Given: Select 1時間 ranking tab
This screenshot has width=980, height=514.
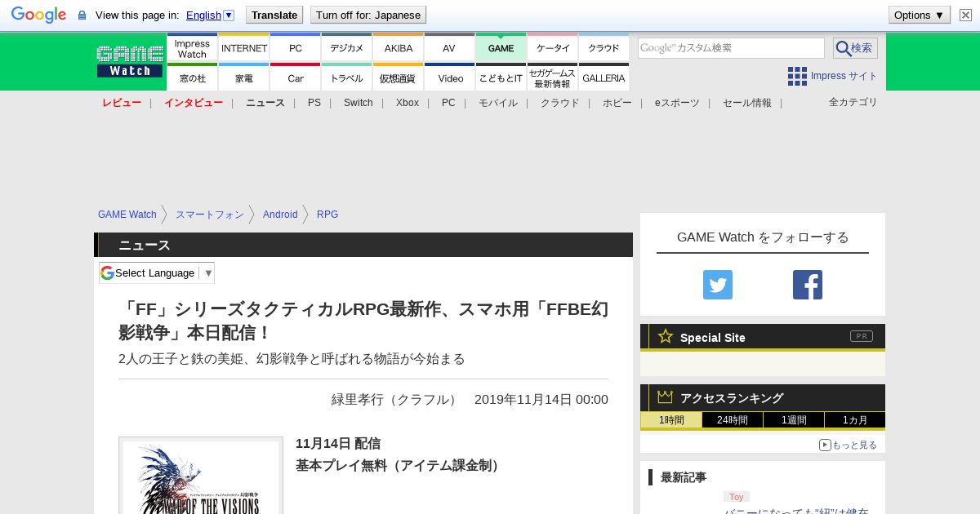Looking at the screenshot, I should (671, 420).
